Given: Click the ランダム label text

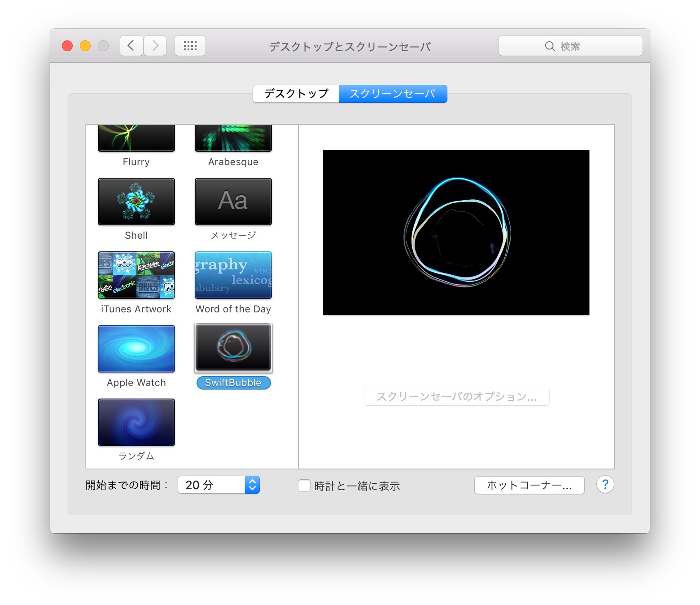Looking at the screenshot, I should tap(136, 456).
